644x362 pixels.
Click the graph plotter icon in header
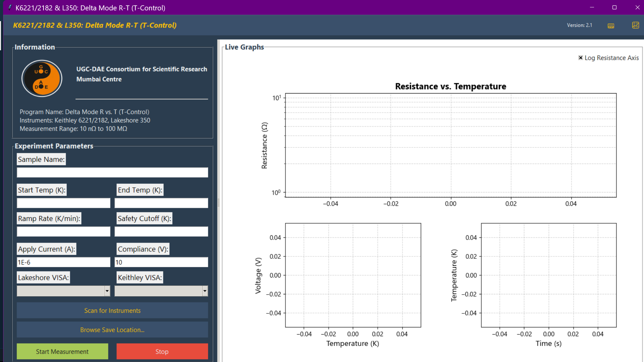635,25
